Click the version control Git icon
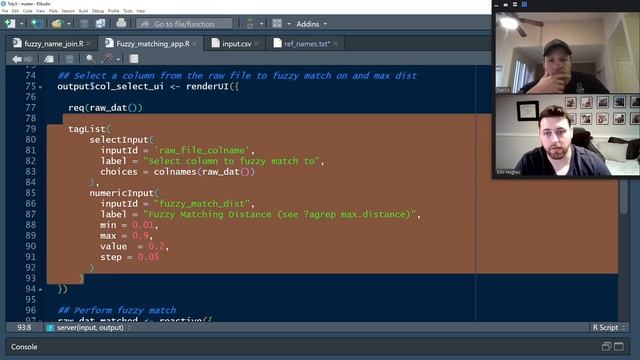Image resolution: width=640 pixels, height=360 pixels. pyautogui.click(x=250, y=24)
